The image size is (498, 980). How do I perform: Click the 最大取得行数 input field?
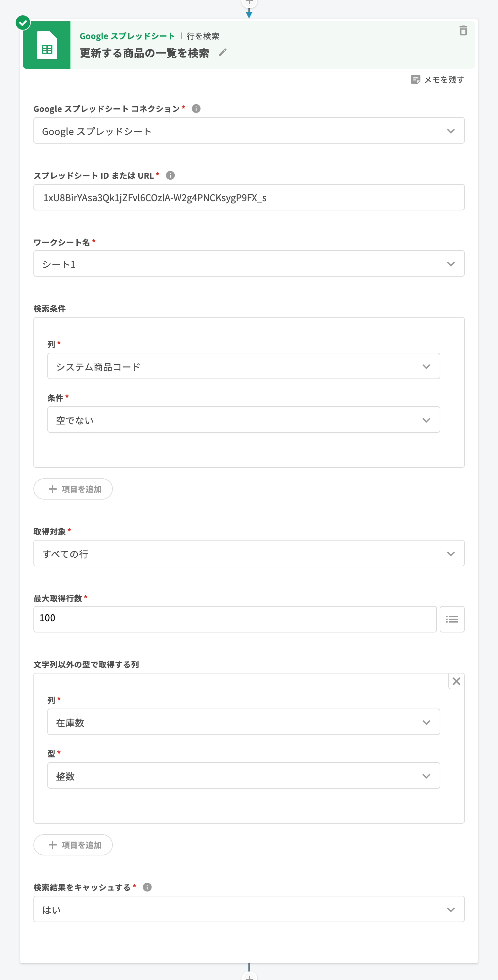pos(235,619)
